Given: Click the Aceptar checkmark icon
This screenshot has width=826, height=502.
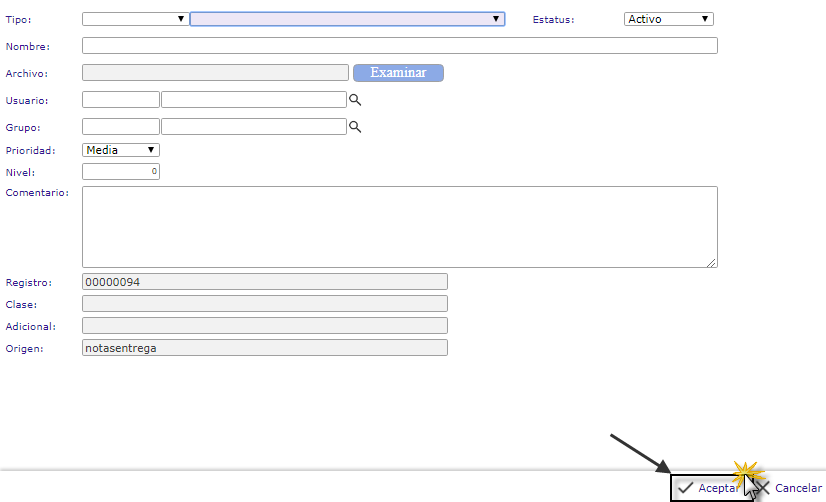Looking at the screenshot, I should click(x=686, y=488).
